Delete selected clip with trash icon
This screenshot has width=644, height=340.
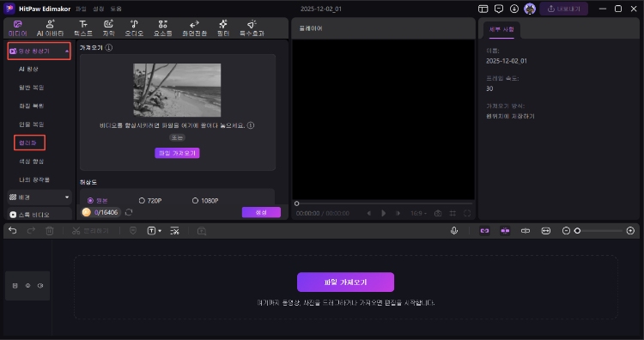click(50, 231)
